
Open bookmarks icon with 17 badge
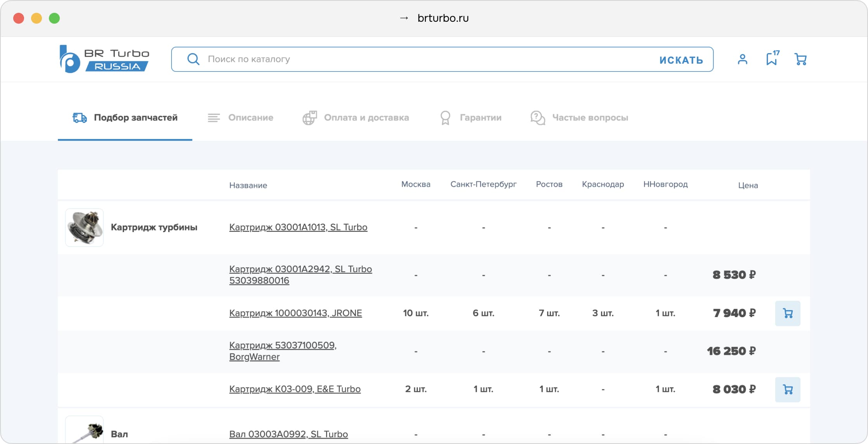tap(772, 59)
